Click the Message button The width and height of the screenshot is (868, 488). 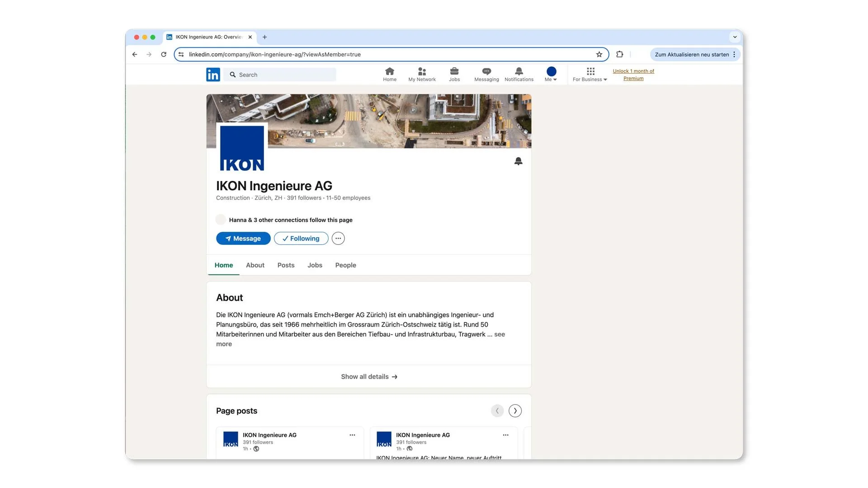243,239
